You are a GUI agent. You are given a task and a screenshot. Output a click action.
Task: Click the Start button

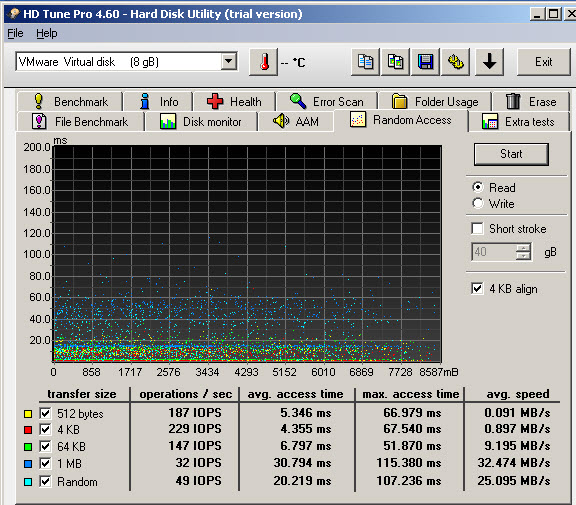511,154
